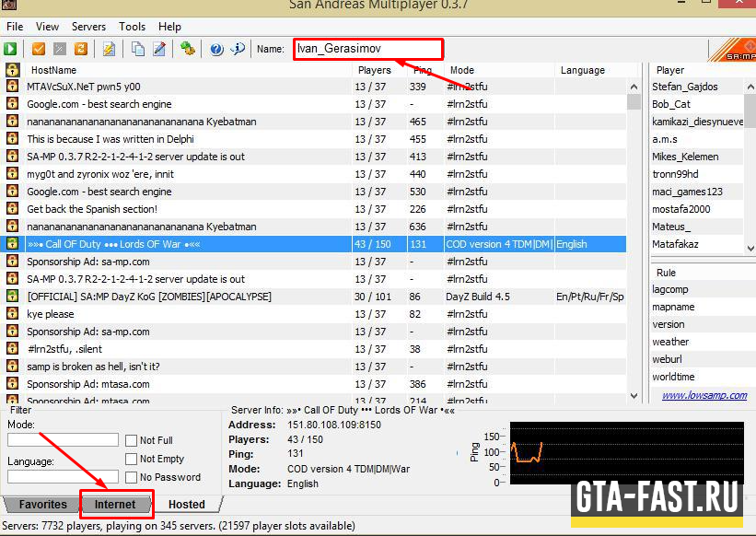Click the lock icon beside '#lrn2stfu, .silent'

[x=13, y=348]
